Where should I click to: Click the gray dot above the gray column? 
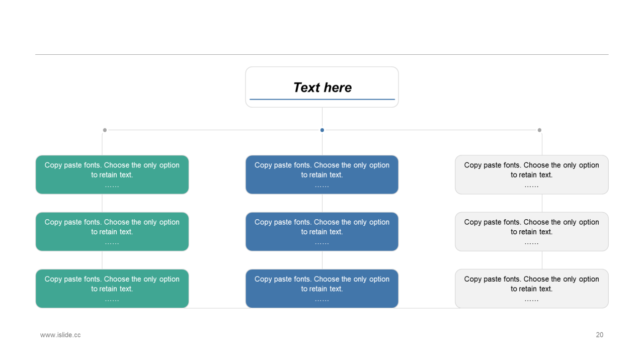(539, 130)
